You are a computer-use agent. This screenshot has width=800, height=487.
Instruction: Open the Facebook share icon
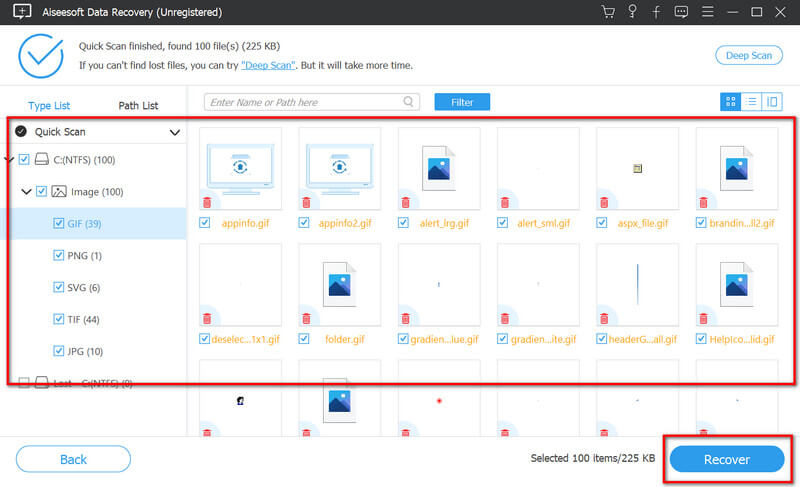tap(656, 12)
